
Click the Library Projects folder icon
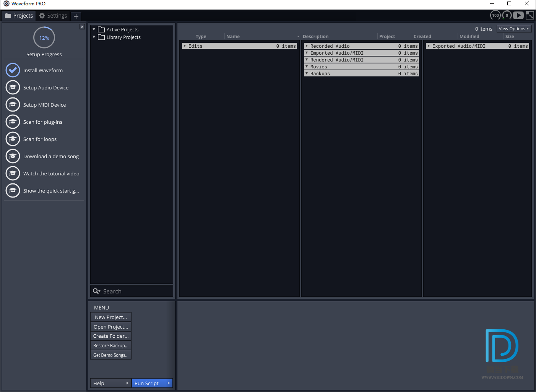click(101, 37)
